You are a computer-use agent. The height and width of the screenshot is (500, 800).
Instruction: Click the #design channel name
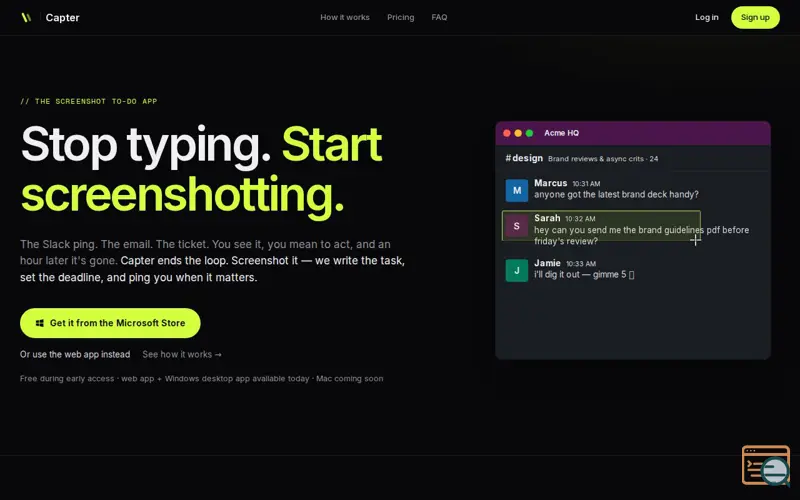coord(524,158)
